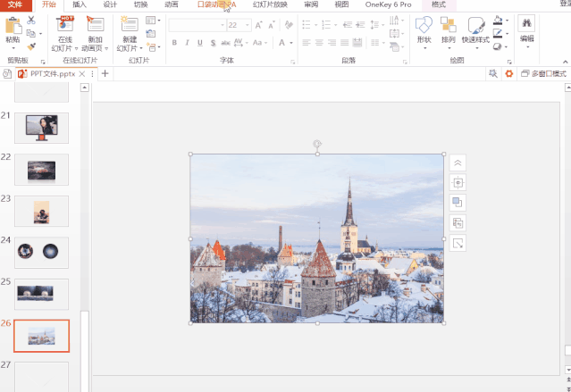Image resolution: width=571 pixels, height=392 pixels.
Task: Open the Font color A dropdown
Action: click(x=291, y=43)
